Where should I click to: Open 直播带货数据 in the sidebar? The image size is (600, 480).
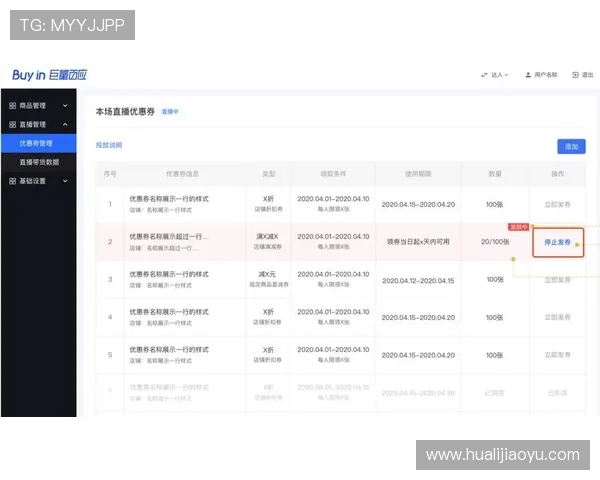[39, 162]
